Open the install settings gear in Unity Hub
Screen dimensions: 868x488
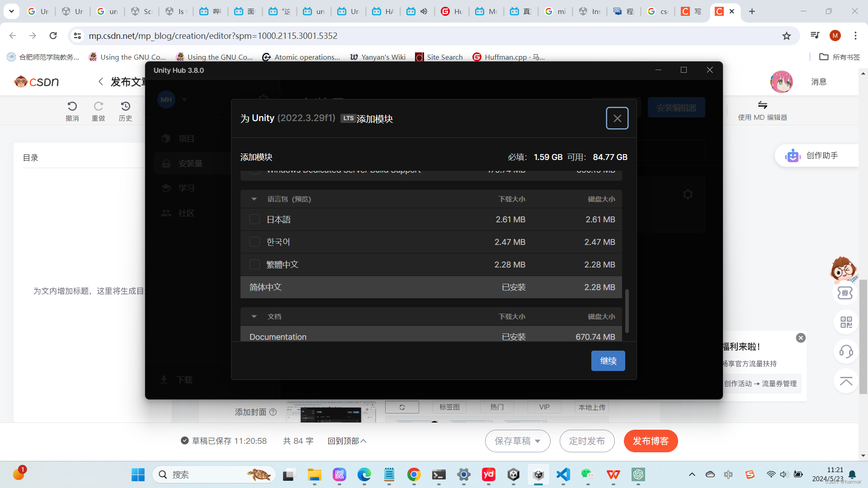[688, 194]
